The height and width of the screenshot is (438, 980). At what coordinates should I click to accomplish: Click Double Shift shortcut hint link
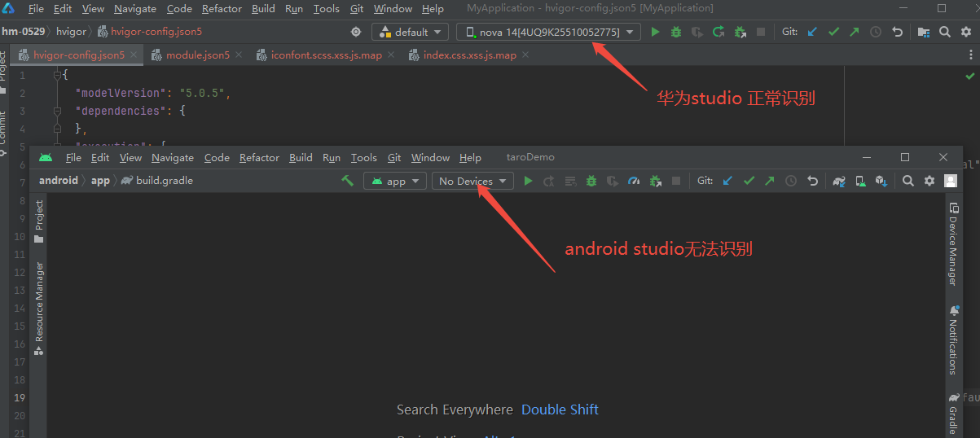[x=560, y=410]
